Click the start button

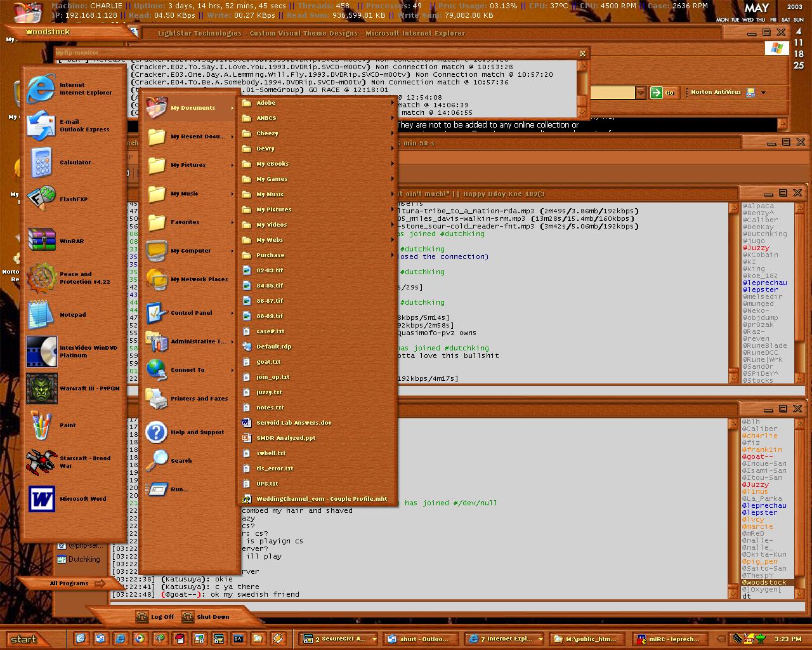[x=29, y=639]
